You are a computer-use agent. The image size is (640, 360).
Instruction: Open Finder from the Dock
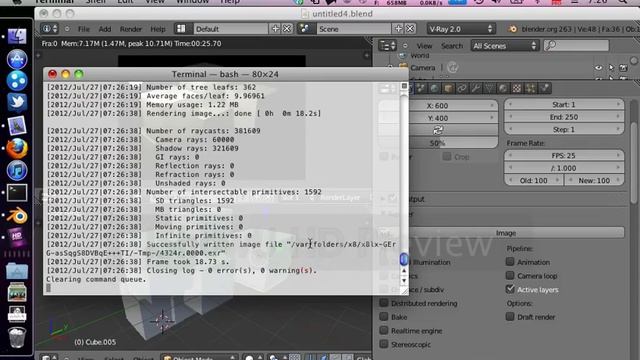(17, 36)
